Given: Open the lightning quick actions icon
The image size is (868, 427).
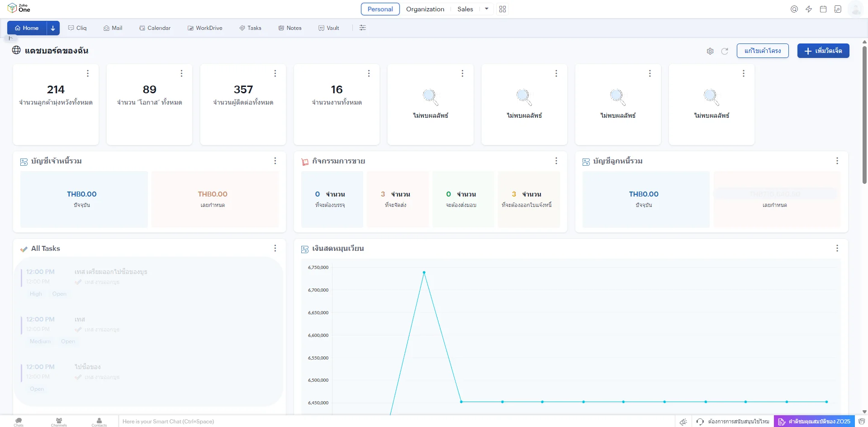Looking at the screenshot, I should [x=809, y=9].
